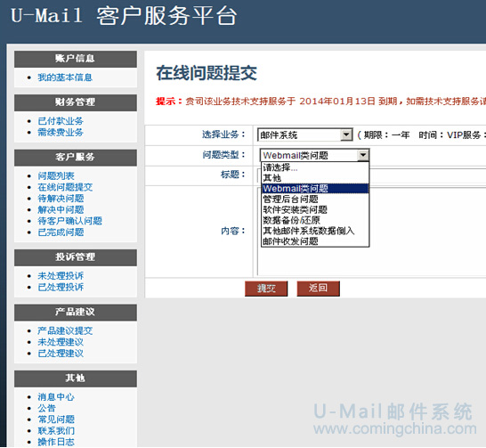
Task: Choose 请选择... option in dropdown list
Action: coord(315,167)
